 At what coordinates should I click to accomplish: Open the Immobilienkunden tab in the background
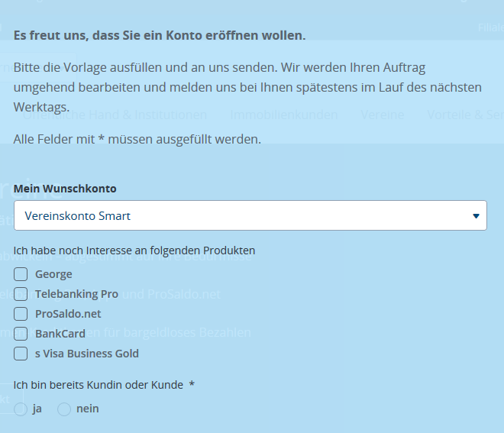pyautogui.click(x=283, y=115)
